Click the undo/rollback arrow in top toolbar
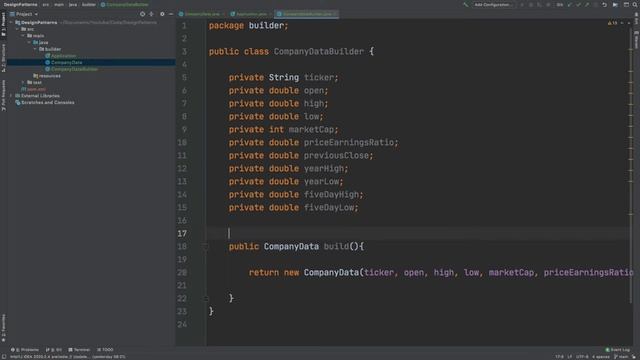The image size is (640, 360). pos(604,4)
